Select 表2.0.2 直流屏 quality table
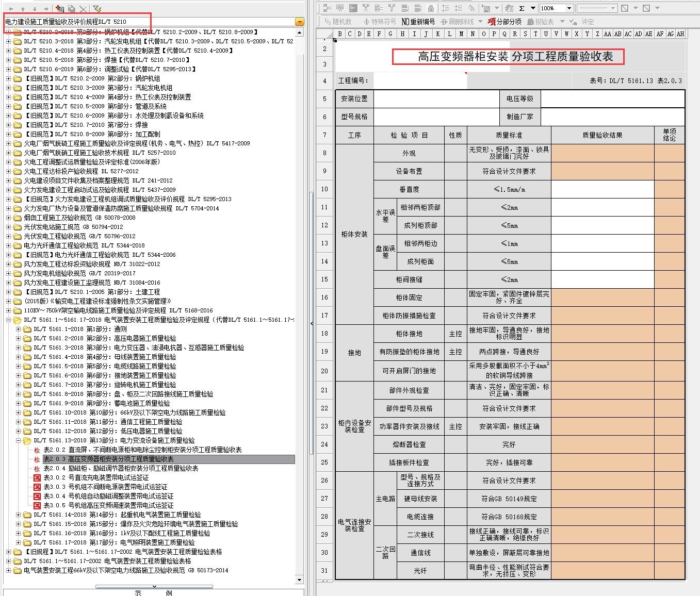The image size is (700, 596). (142, 450)
